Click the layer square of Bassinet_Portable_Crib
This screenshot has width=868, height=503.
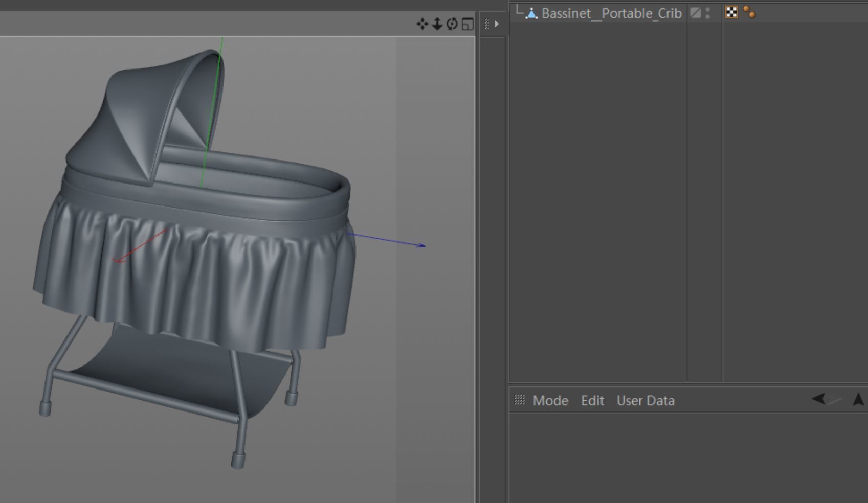695,13
